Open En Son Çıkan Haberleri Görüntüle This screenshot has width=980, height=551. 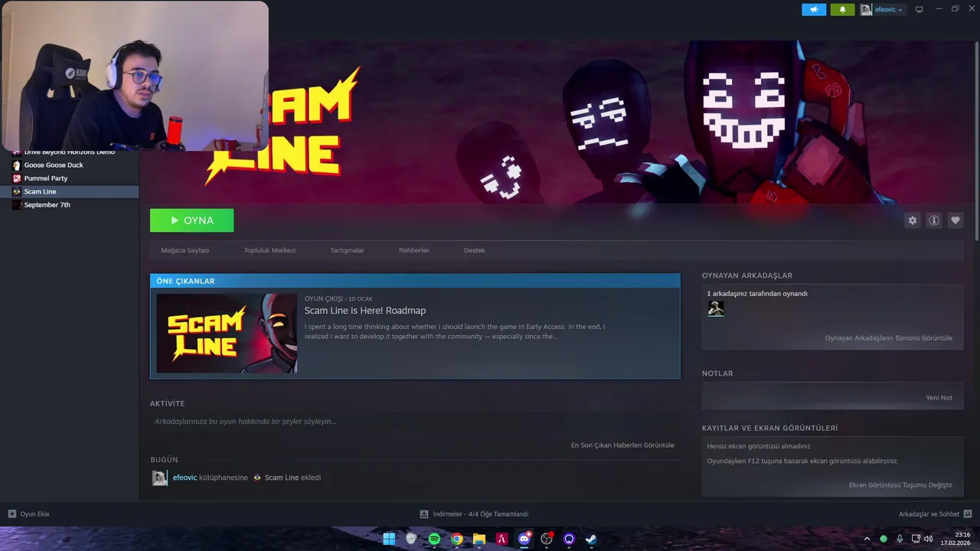point(622,445)
